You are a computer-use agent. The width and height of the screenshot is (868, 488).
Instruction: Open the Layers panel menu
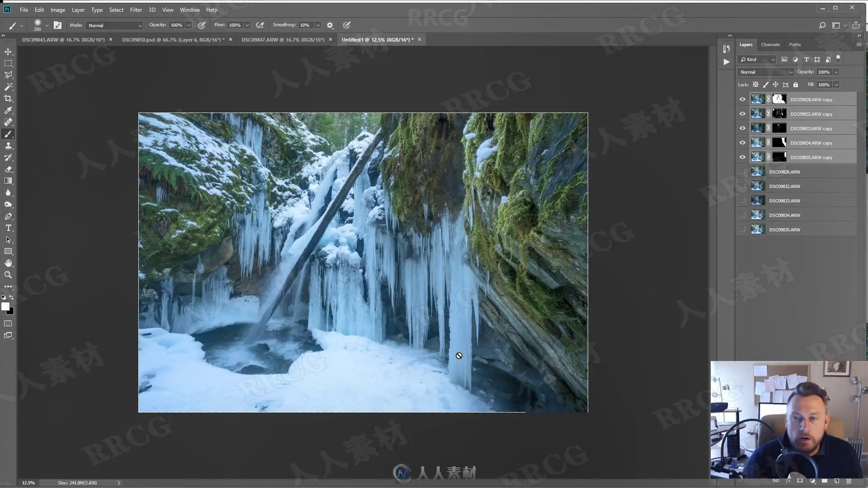click(859, 44)
